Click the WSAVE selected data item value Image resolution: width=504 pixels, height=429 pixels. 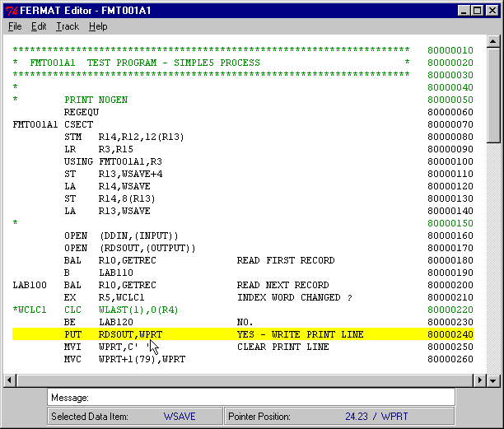coord(180,417)
